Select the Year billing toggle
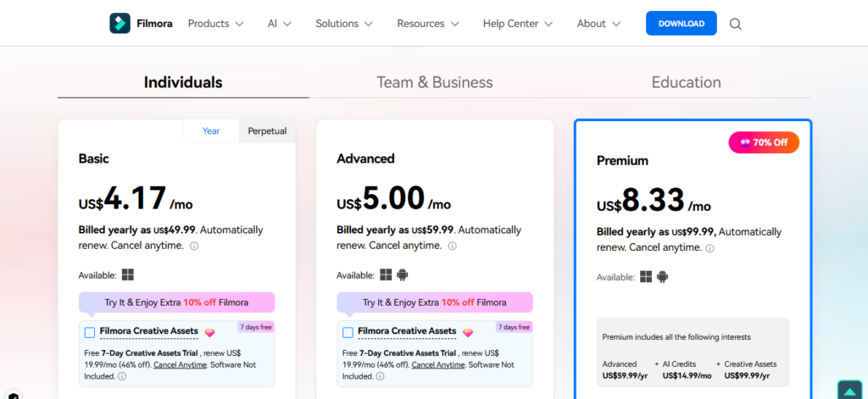The width and height of the screenshot is (868, 399). (x=211, y=131)
